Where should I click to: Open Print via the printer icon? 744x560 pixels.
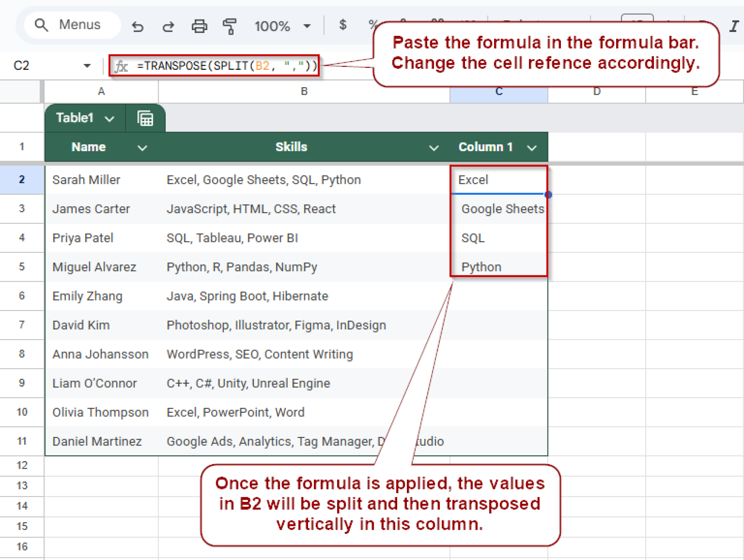pyautogui.click(x=199, y=25)
